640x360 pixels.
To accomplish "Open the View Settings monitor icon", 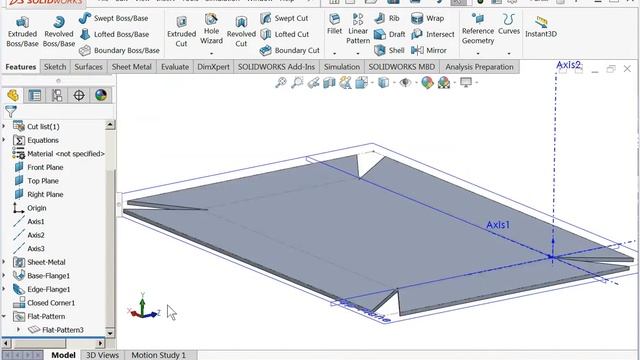I will pos(466,83).
